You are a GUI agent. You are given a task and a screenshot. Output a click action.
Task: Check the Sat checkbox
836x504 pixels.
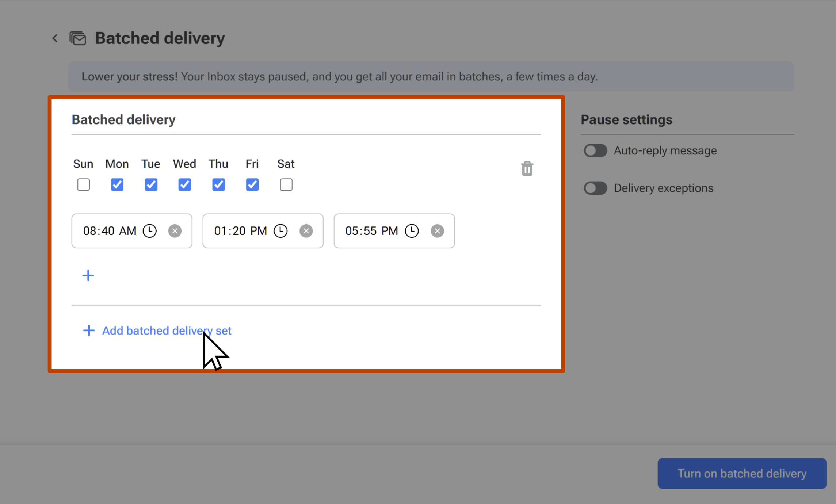(x=286, y=185)
